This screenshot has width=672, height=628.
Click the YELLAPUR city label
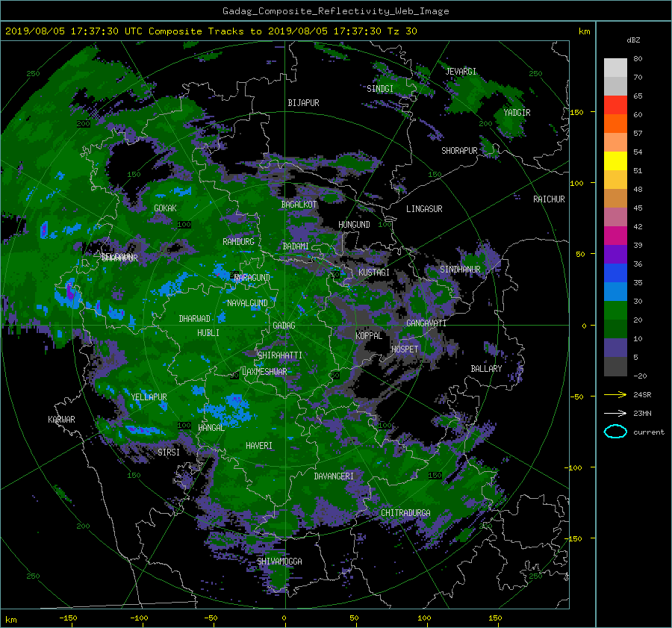[149, 397]
